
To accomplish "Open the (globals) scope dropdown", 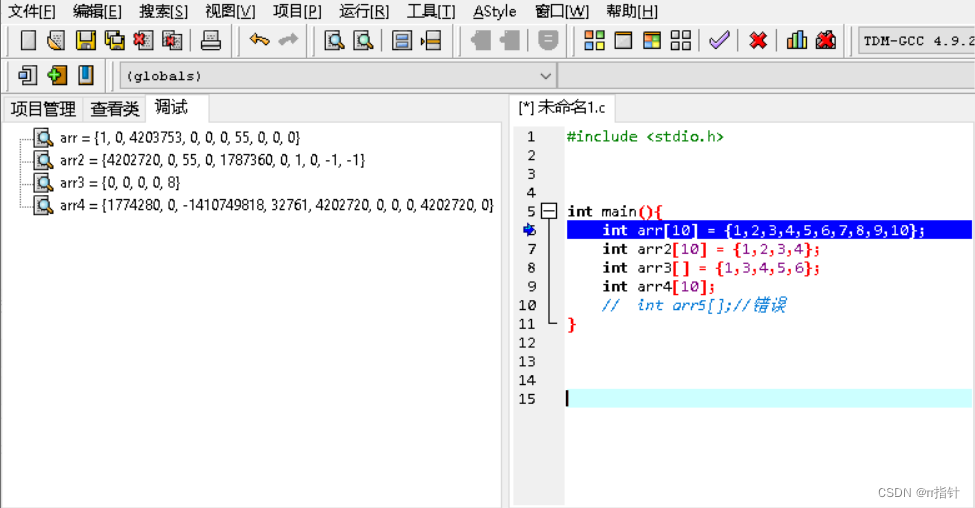I will 336,76.
